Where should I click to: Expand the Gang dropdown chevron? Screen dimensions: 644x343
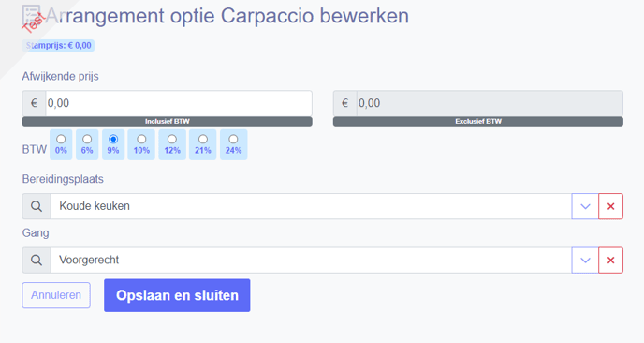(585, 261)
